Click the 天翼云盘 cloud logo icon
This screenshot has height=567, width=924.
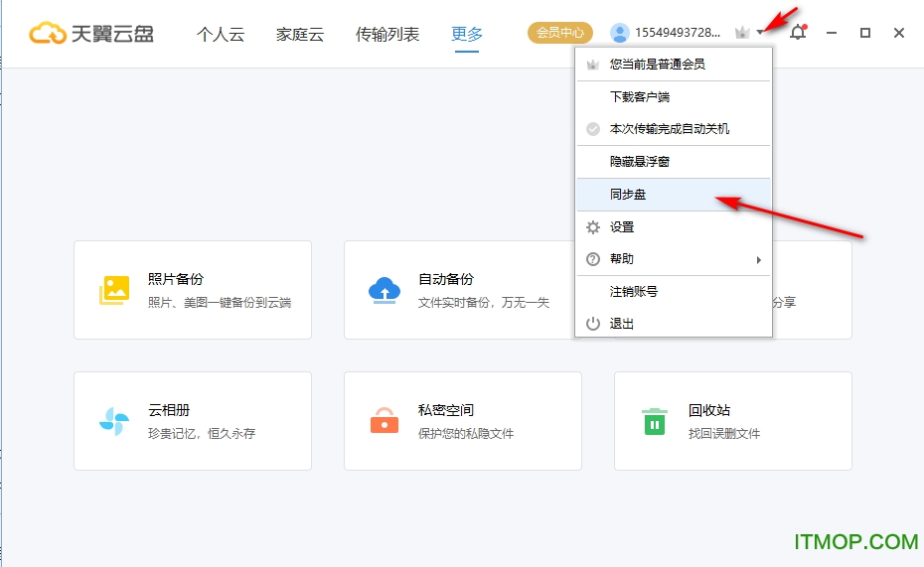(47, 33)
